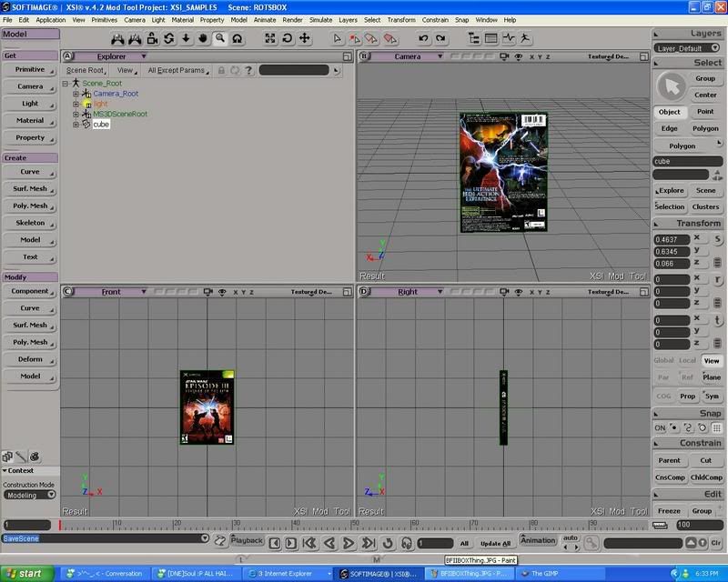Click the camera lock icon in toolbar
Viewport: 728px width, 582px height.
coord(152,38)
